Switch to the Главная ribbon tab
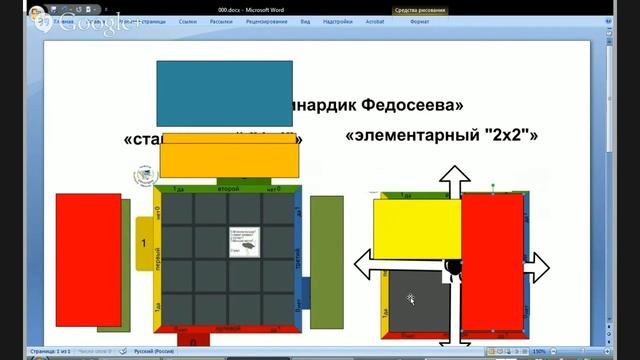The width and height of the screenshot is (640, 360). pos(64,22)
